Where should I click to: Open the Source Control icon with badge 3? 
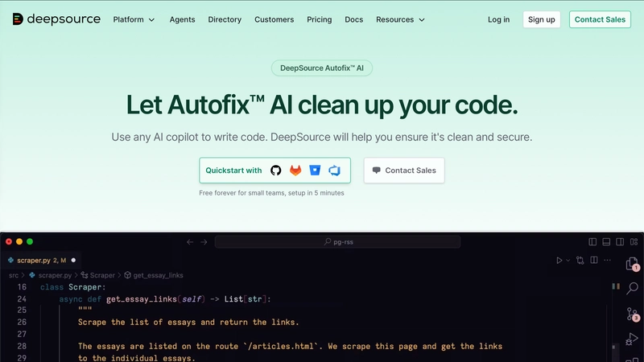point(633,314)
